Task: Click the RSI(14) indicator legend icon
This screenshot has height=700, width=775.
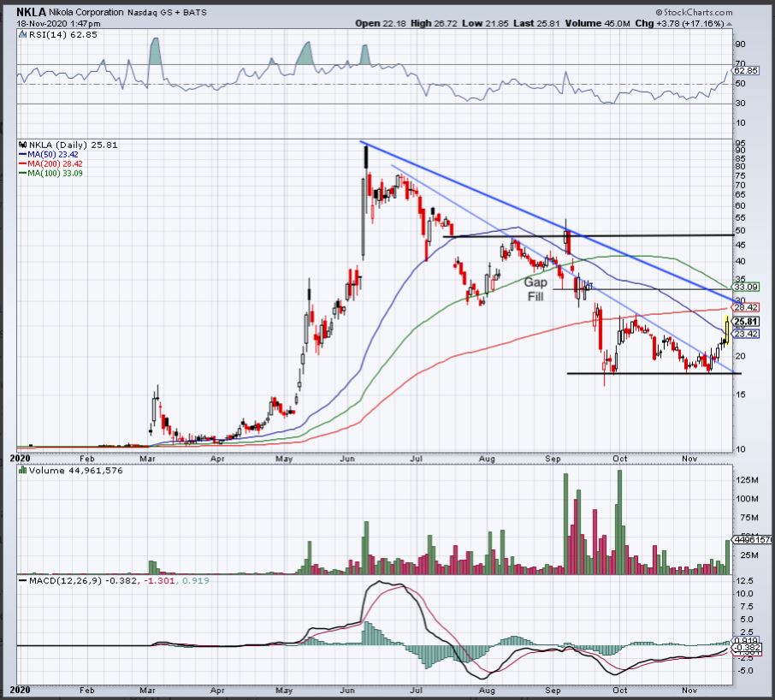Action: click(x=23, y=34)
